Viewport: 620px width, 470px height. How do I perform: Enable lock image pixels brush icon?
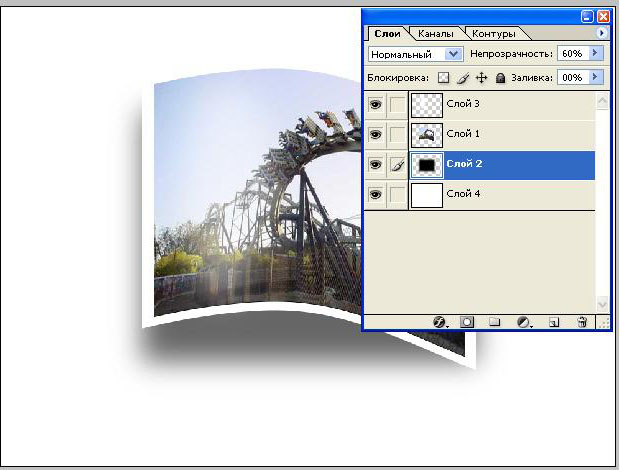tap(462, 77)
